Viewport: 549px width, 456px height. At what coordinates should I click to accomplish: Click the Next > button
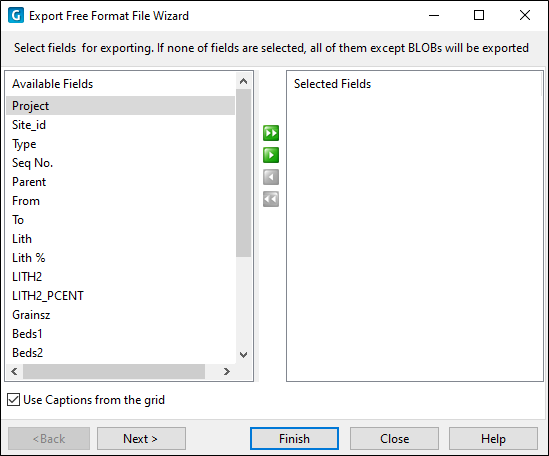(x=141, y=438)
